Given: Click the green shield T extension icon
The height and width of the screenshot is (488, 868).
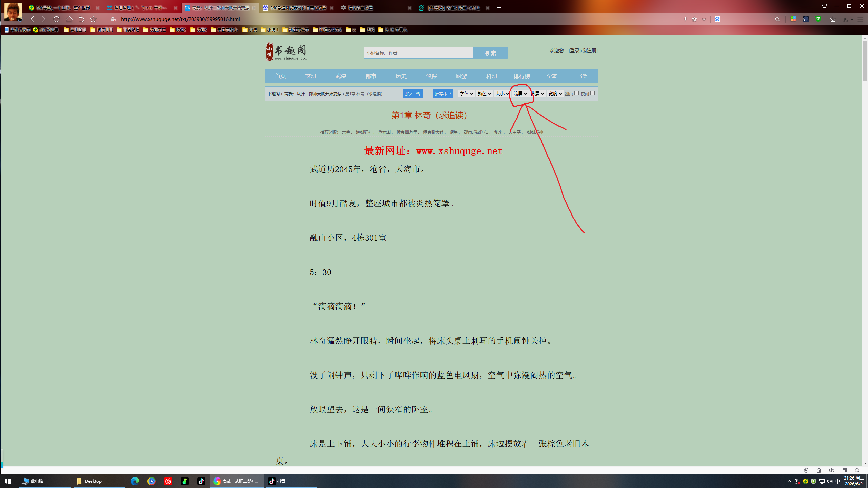Looking at the screenshot, I should (818, 19).
